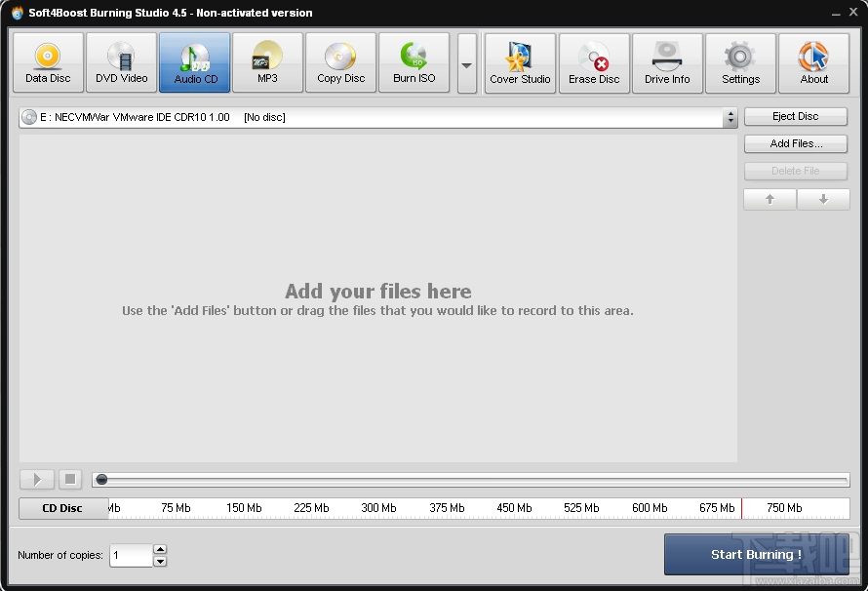Viewport: 868px width, 591px height.
Task: Click the Soft4Boost title bar app icon
Action: pos(18,13)
